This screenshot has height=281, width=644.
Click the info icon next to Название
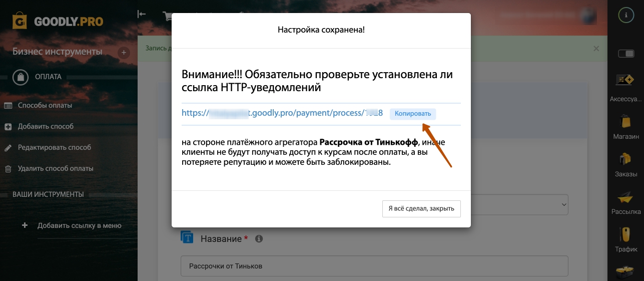click(259, 239)
